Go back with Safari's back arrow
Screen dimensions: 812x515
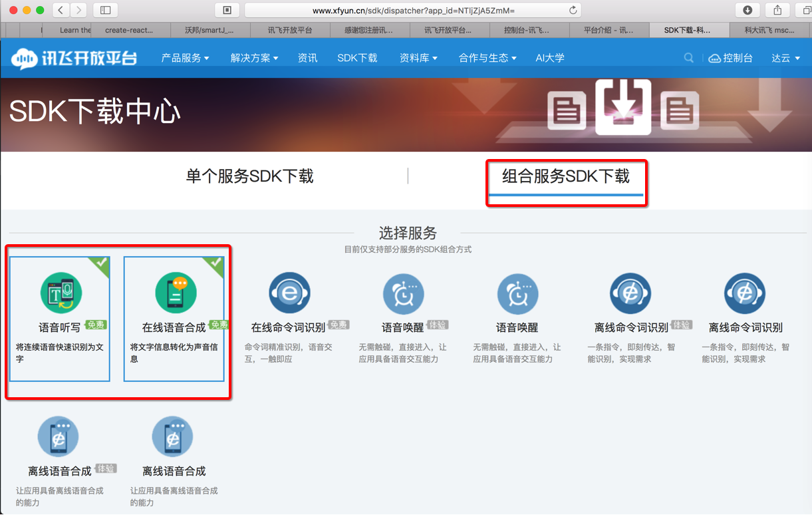click(x=61, y=10)
